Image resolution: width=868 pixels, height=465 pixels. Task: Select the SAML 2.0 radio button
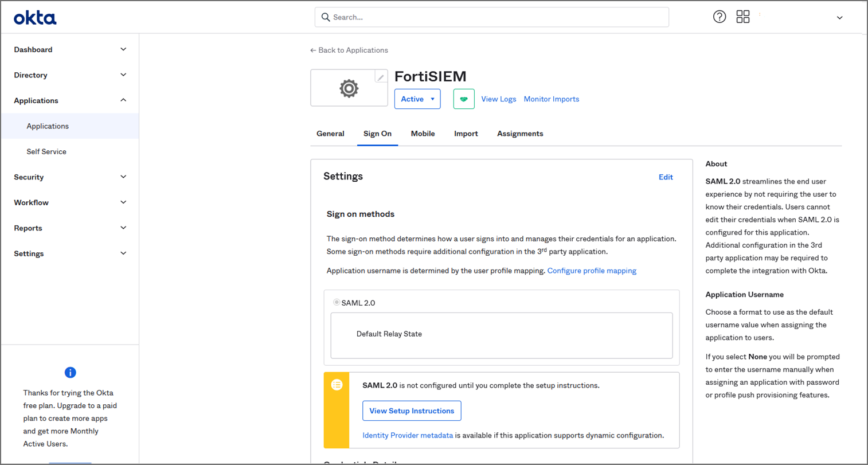tap(337, 302)
